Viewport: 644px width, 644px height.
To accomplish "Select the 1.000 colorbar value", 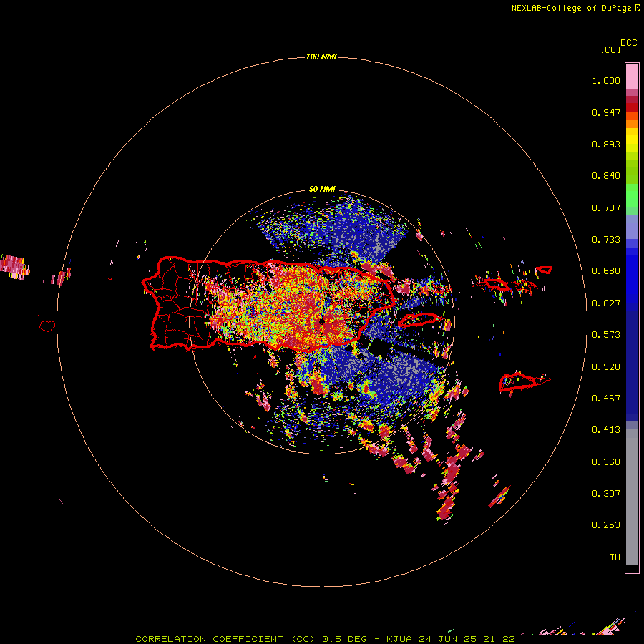I will point(606,80).
